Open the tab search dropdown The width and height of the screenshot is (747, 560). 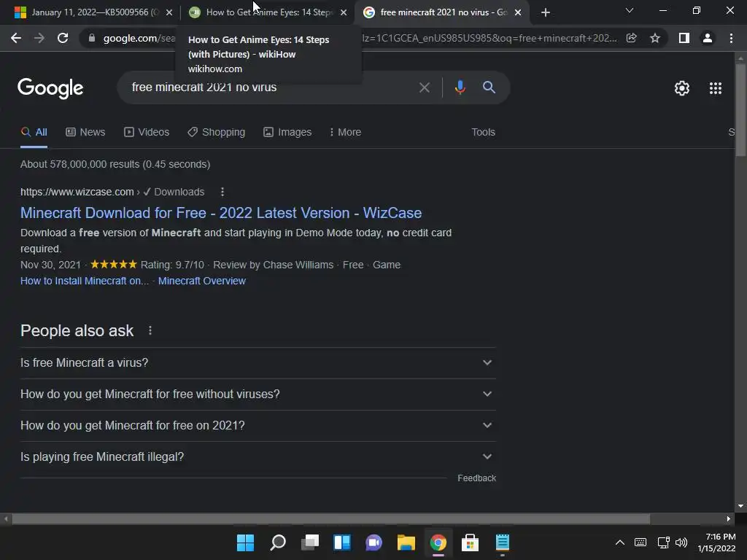click(x=630, y=10)
